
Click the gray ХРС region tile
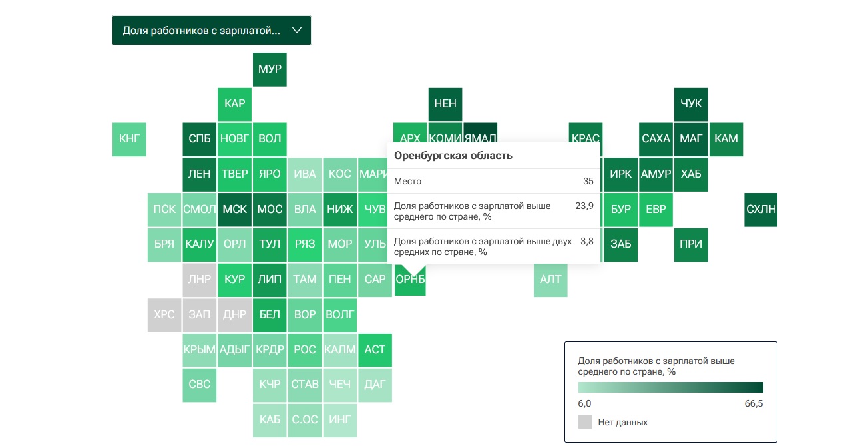pyautogui.click(x=164, y=315)
